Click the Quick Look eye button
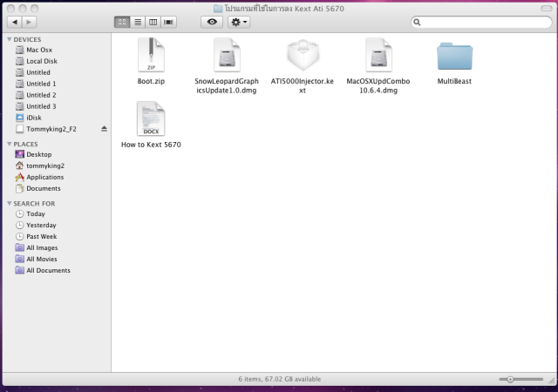Viewport: 558px width, 392px height. 212,21
